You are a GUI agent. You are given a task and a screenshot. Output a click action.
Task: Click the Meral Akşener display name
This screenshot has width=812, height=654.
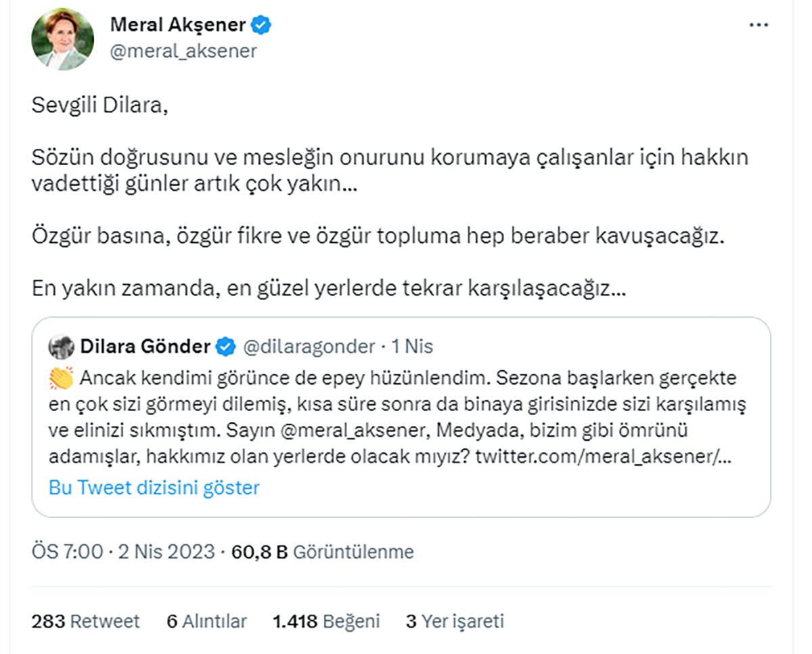pyautogui.click(x=177, y=26)
